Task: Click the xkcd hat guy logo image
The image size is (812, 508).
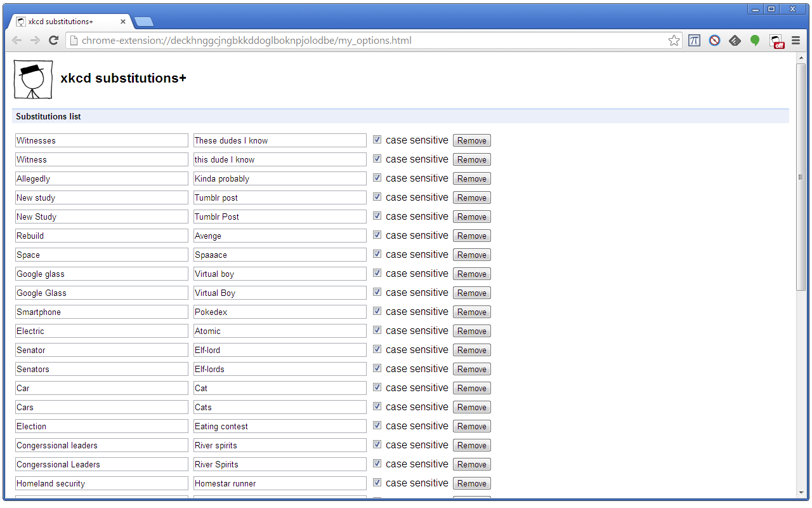Action: coord(33,80)
